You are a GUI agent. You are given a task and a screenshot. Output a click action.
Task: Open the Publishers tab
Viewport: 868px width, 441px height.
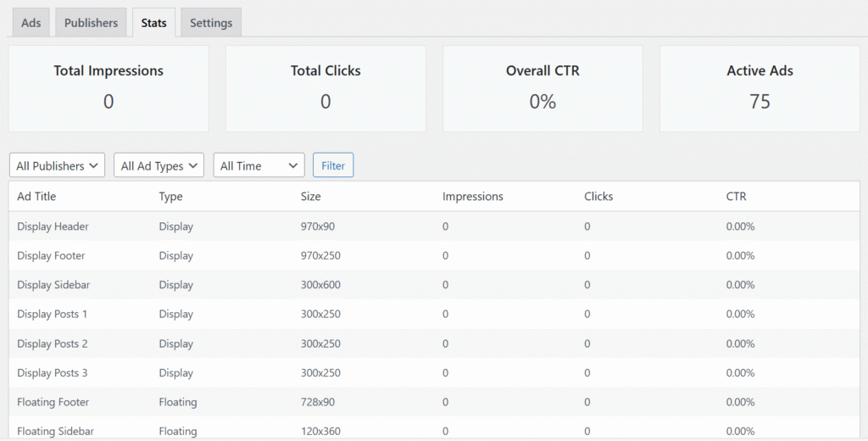click(x=91, y=23)
